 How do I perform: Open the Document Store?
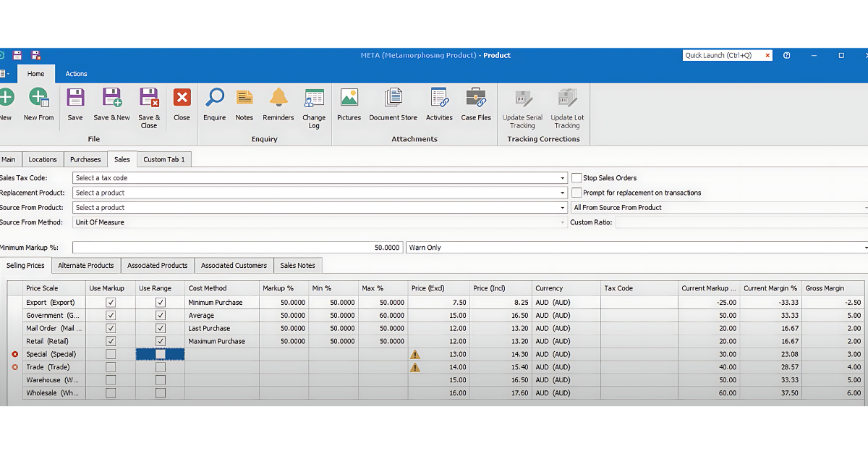pos(393,105)
